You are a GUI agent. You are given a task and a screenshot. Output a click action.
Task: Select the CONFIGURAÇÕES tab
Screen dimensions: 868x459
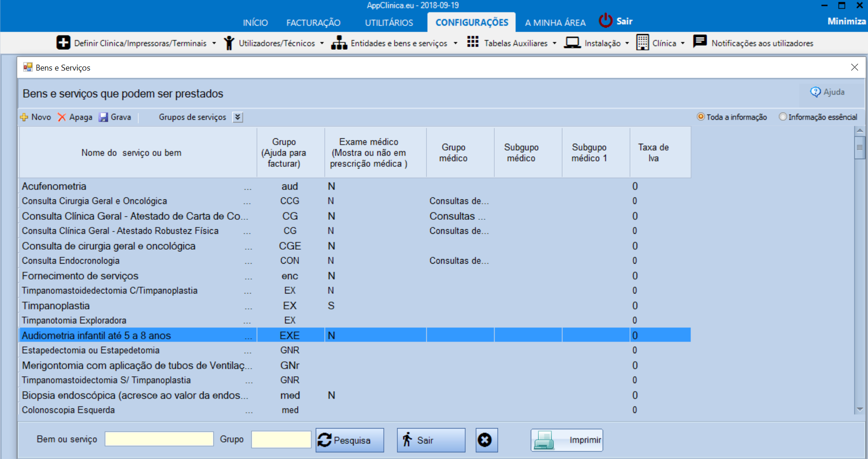coord(472,22)
